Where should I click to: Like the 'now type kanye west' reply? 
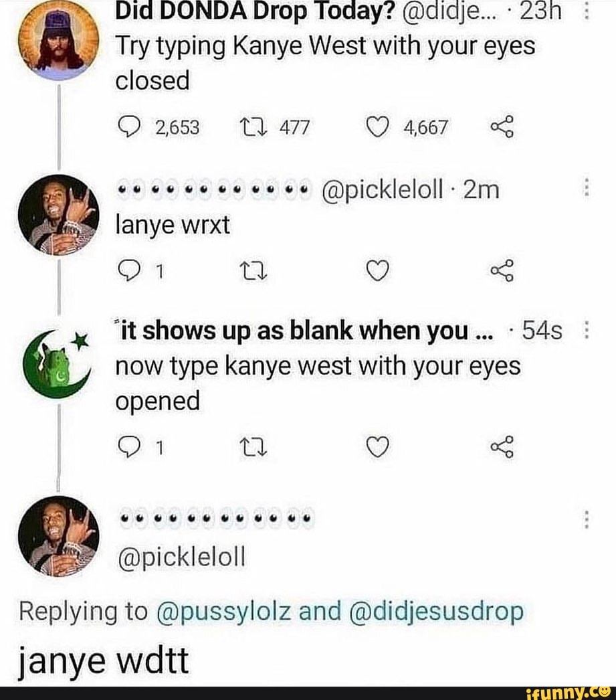(x=378, y=447)
